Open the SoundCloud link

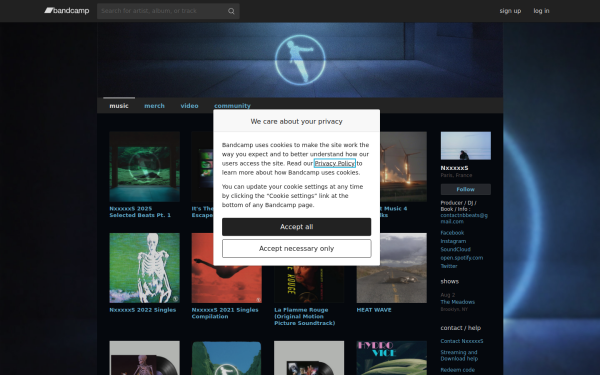[x=455, y=249]
